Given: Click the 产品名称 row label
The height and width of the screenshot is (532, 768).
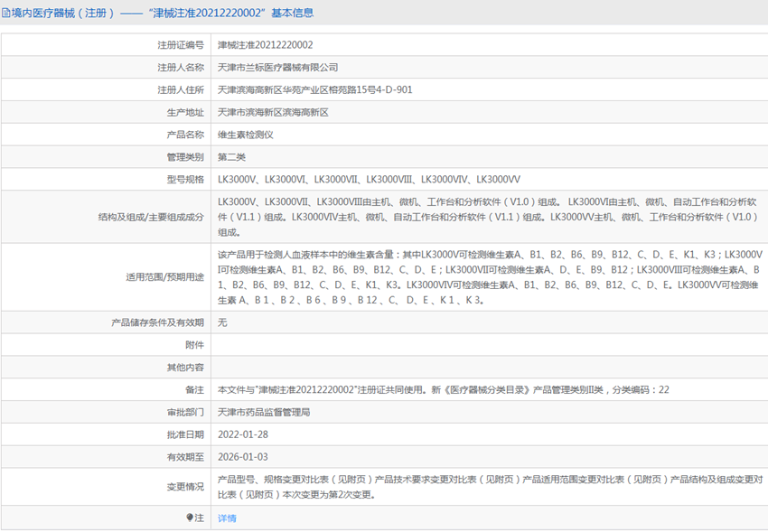Looking at the screenshot, I should [185, 135].
